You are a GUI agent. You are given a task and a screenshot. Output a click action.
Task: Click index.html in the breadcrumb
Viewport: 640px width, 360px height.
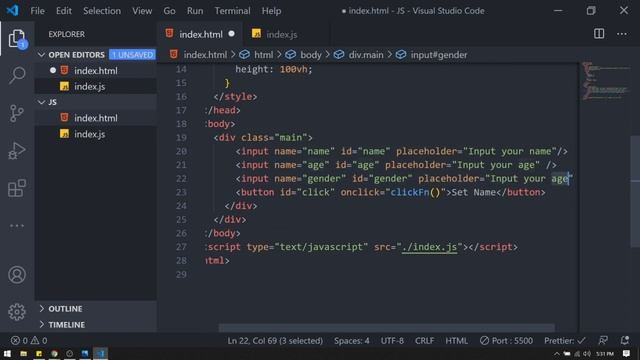tap(205, 54)
